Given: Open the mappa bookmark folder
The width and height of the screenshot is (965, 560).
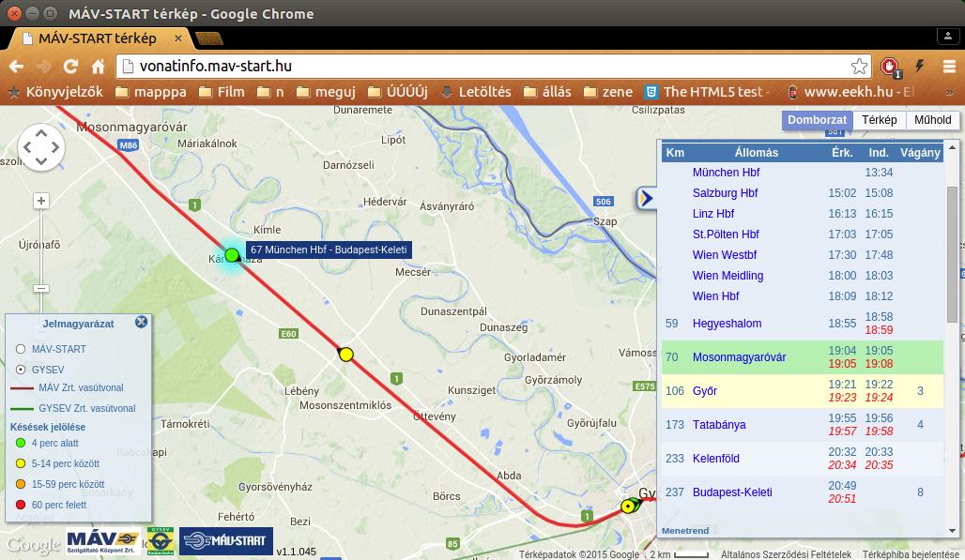Looking at the screenshot, I should (x=151, y=92).
